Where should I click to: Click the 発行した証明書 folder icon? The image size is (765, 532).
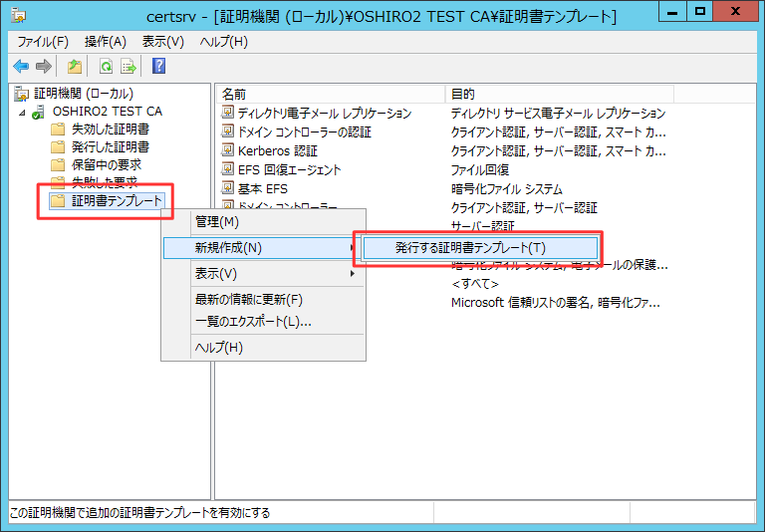tap(58, 146)
